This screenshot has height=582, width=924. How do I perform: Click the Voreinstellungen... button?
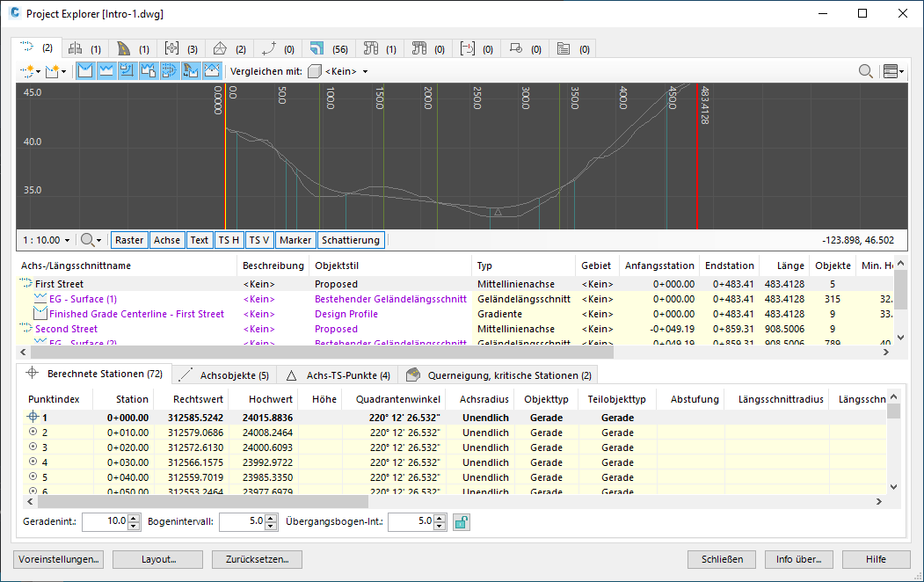(x=58, y=559)
